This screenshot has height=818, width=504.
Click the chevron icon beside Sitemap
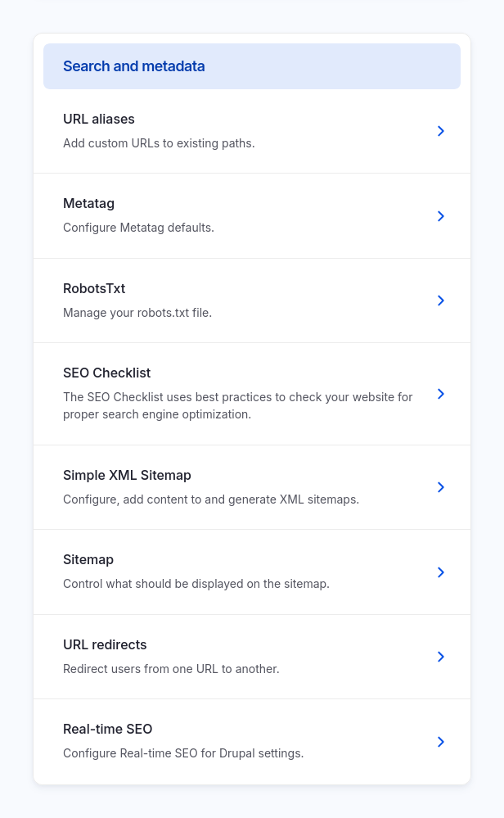click(x=441, y=572)
